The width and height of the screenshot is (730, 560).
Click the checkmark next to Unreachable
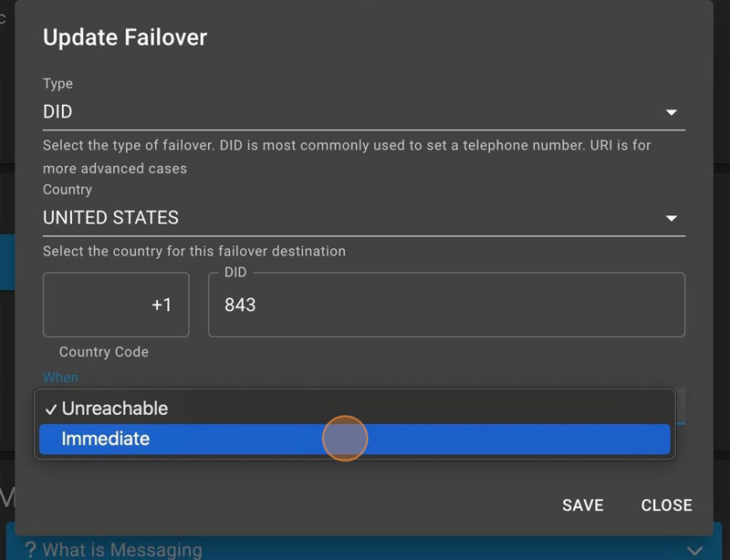click(51, 410)
